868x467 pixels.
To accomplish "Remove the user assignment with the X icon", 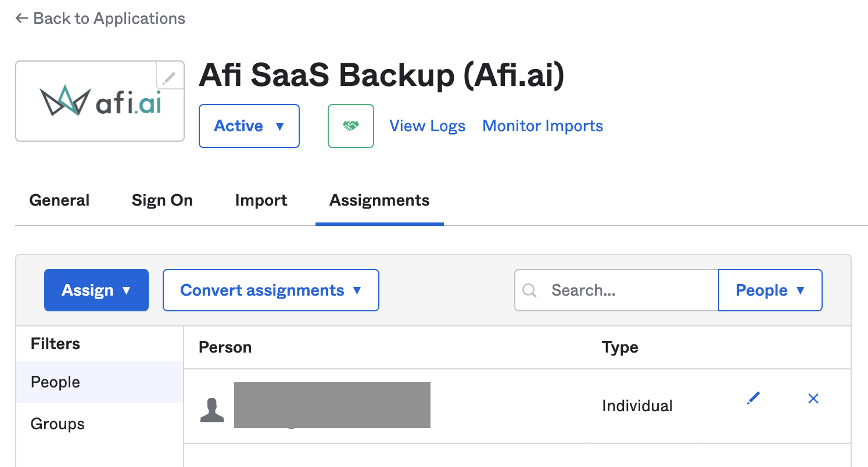I will click(x=813, y=398).
